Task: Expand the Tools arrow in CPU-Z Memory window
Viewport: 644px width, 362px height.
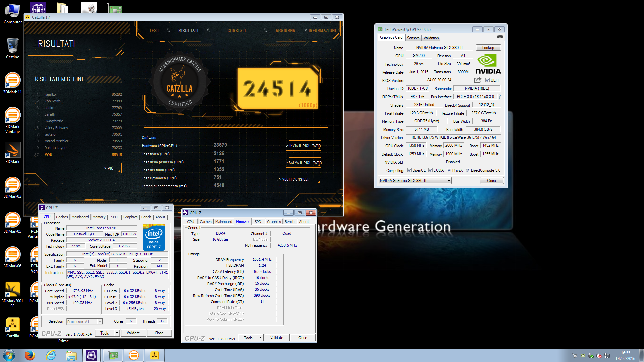Action: pyautogui.click(x=260, y=338)
